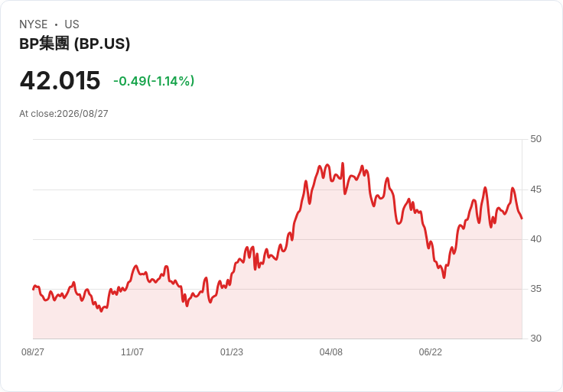Click the 30 price axis label
Screen dimensions: 563x392
pyautogui.click(x=535, y=339)
